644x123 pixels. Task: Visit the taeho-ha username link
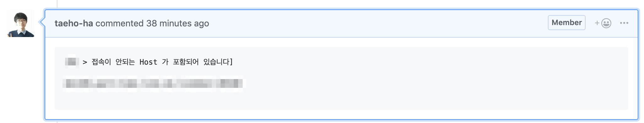click(74, 23)
